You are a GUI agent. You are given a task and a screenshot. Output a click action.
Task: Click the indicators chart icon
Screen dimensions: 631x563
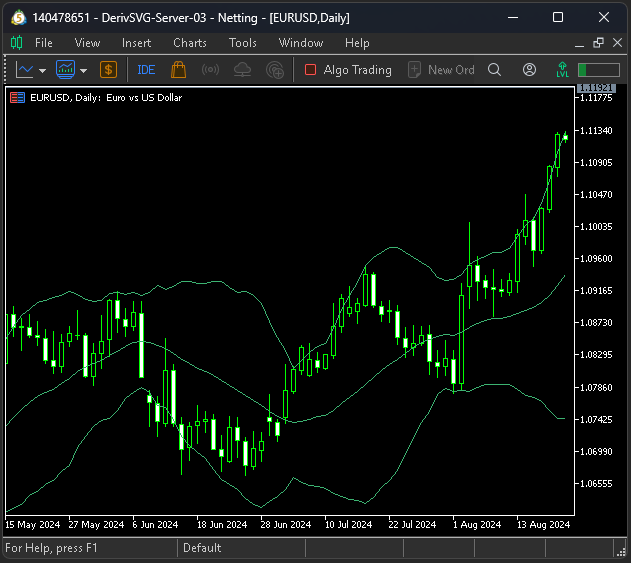click(x=65, y=70)
